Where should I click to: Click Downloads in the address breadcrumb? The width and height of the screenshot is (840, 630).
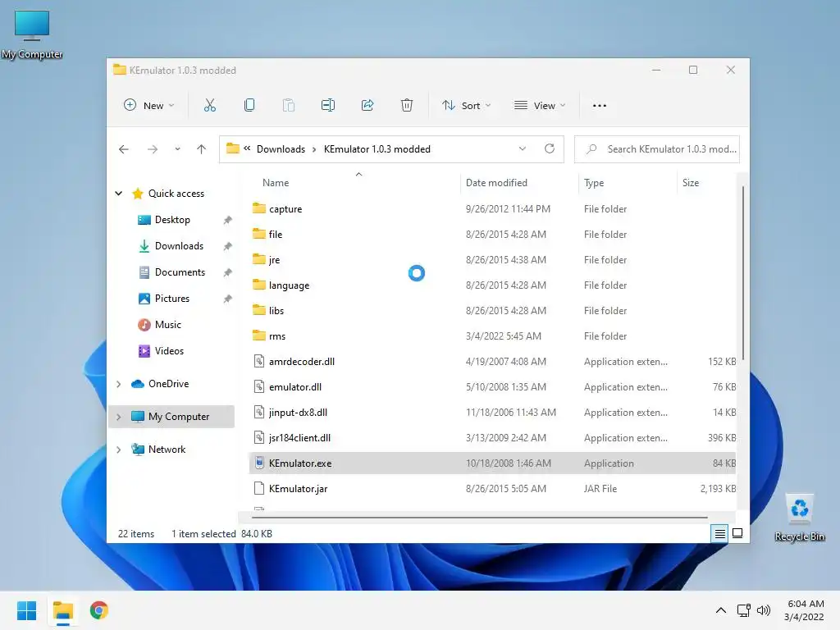pos(281,149)
